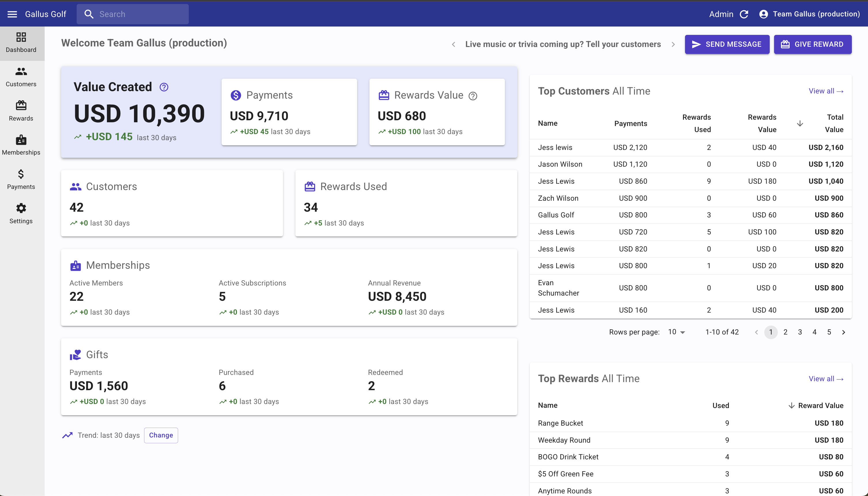
Task: Click the refresh icon next to Admin
Action: point(744,14)
